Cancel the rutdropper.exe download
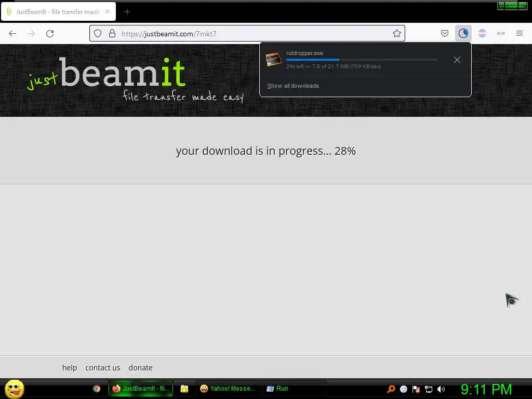Screen dimensions: 532x399 (x=457, y=60)
